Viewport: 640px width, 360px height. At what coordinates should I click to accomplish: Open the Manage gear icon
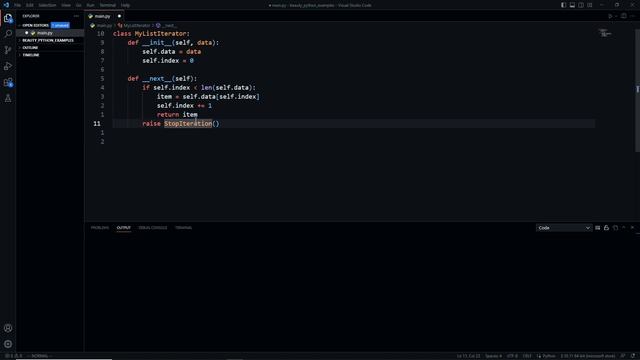8,344
